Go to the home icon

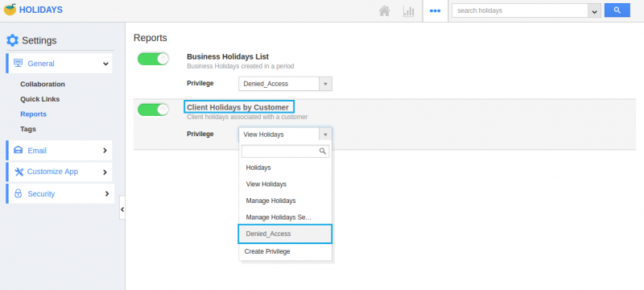point(384,11)
